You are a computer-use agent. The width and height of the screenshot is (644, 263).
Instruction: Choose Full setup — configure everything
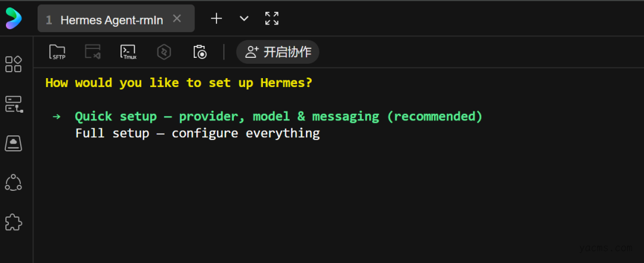pyautogui.click(x=197, y=133)
